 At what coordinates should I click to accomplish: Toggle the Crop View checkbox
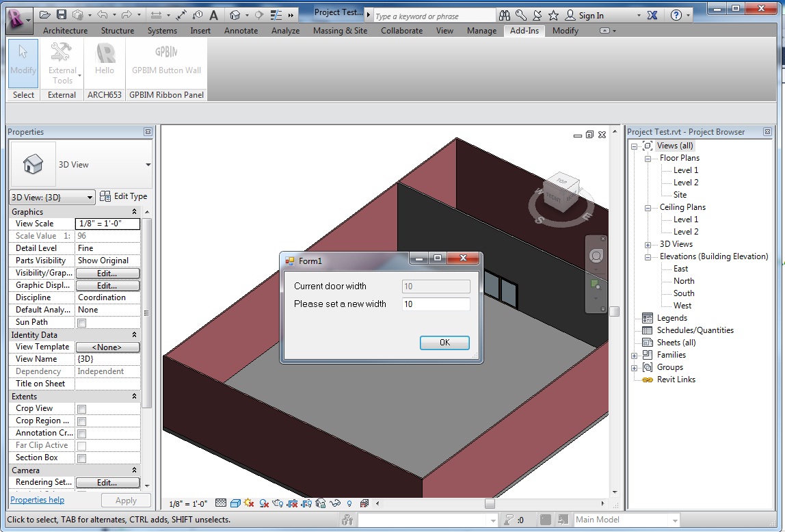(81, 409)
